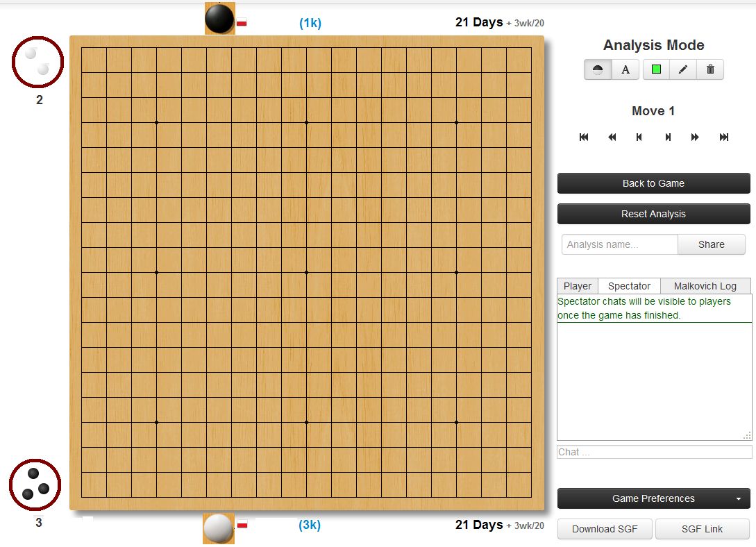Click the trash can clear icon
This screenshot has height=547, width=756.
[x=710, y=69]
